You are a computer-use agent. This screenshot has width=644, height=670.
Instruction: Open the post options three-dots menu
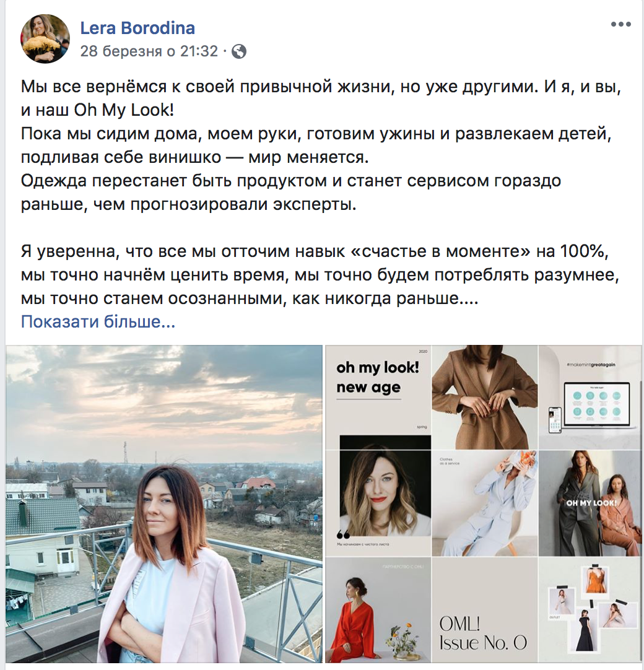point(621,24)
